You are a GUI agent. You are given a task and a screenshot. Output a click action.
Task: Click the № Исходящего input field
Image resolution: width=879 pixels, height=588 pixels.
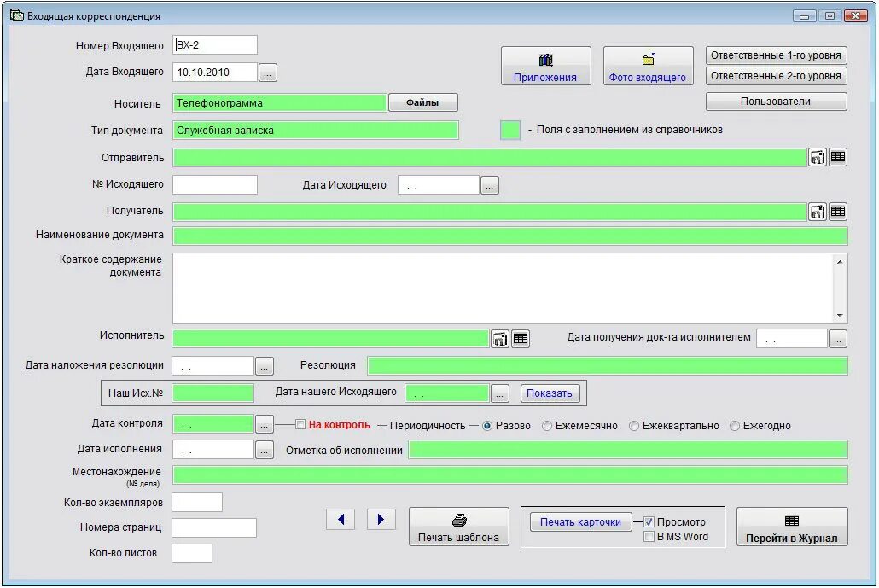pos(215,184)
